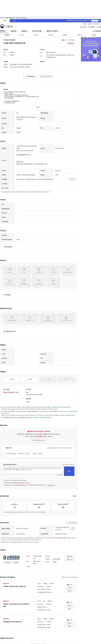Click 개인정보보호법 상세 보기 button
The height and width of the screenshot is (644, 101).
pyautogui.click(x=39, y=440)
